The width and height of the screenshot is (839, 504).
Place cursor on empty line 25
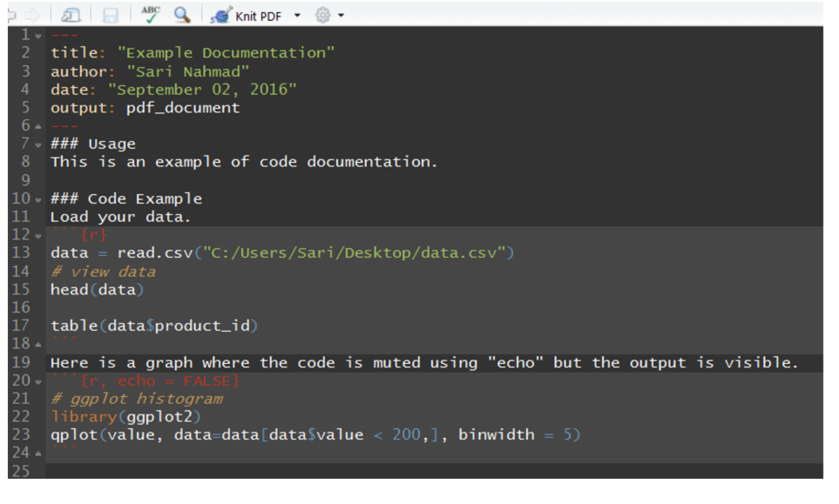click(434, 471)
